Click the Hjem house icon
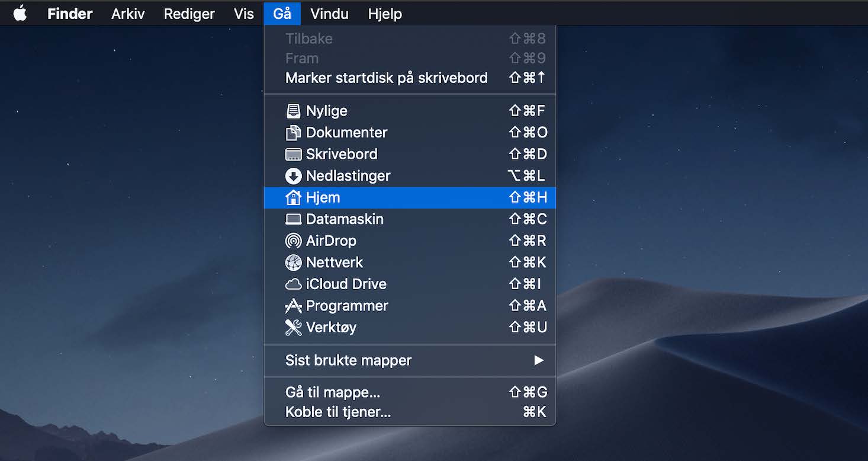 click(x=293, y=197)
